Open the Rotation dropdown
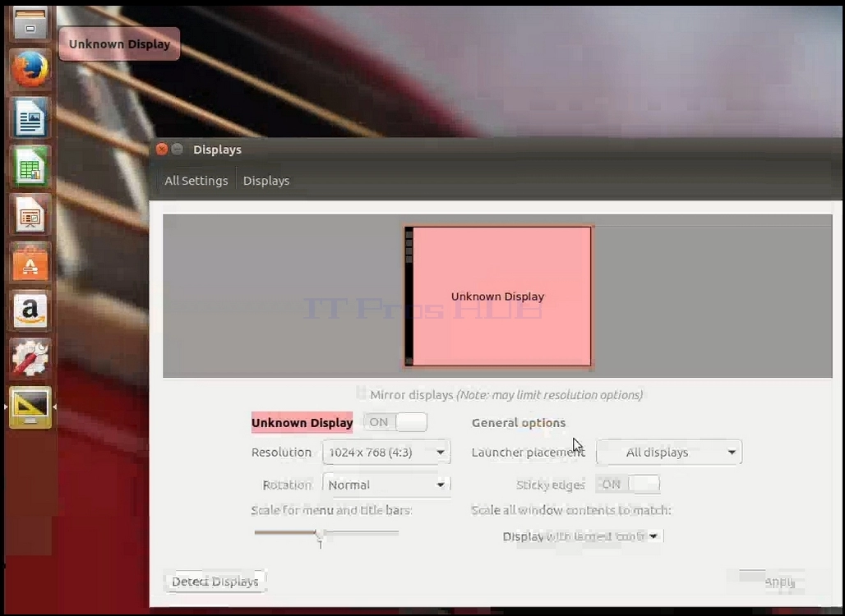The height and width of the screenshot is (616, 845). (x=386, y=485)
